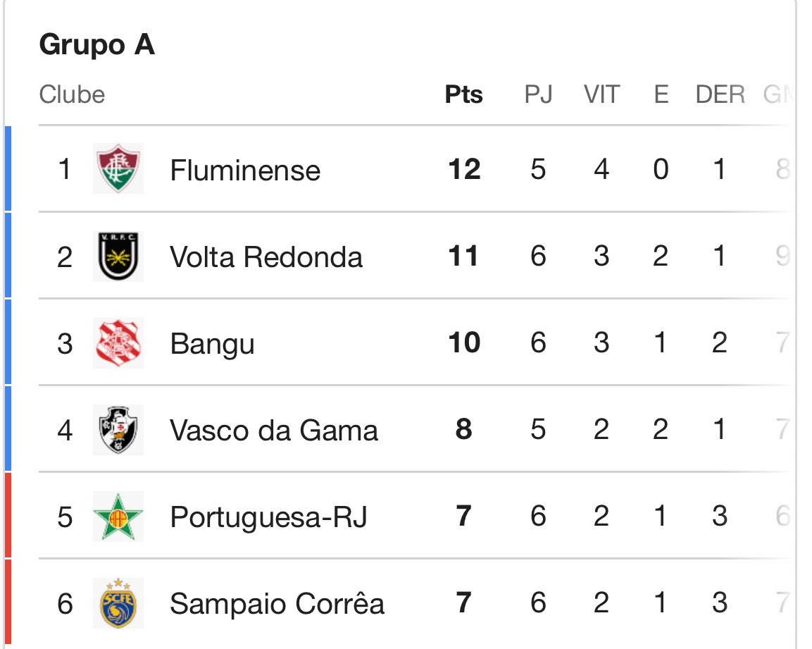The width and height of the screenshot is (812, 649).
Task: Open the Portuguesa-RJ team link
Action: (268, 518)
